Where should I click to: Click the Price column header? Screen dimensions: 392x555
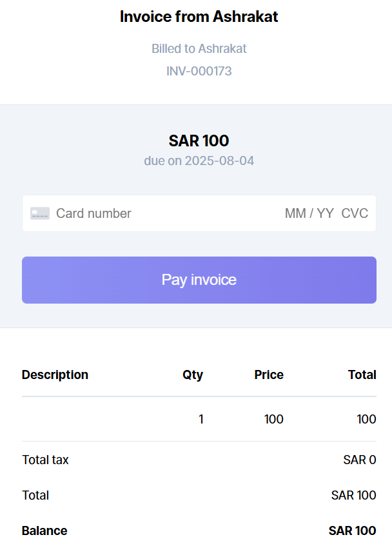269,375
